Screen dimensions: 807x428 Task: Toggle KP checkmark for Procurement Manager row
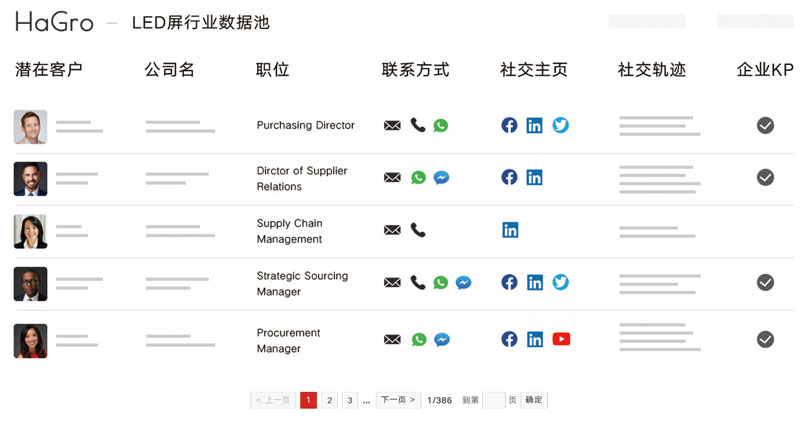coord(765,340)
